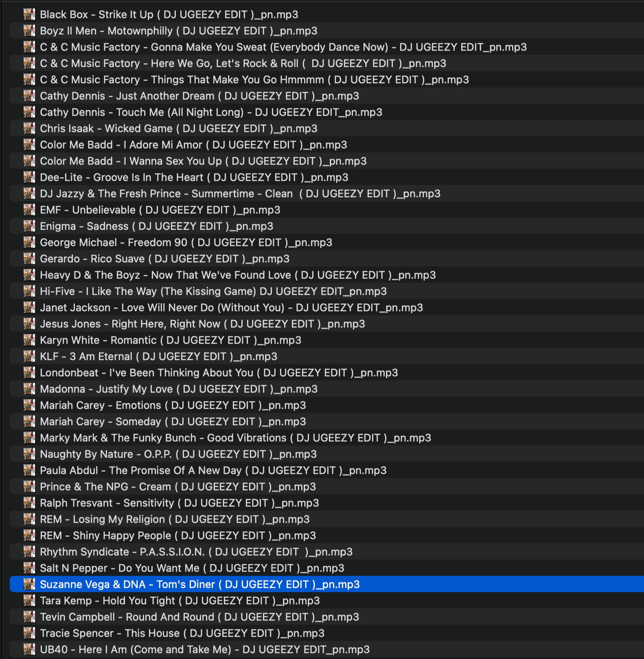Click the file icon for Enigma - Sadness
This screenshot has height=659, width=644.
click(x=29, y=226)
